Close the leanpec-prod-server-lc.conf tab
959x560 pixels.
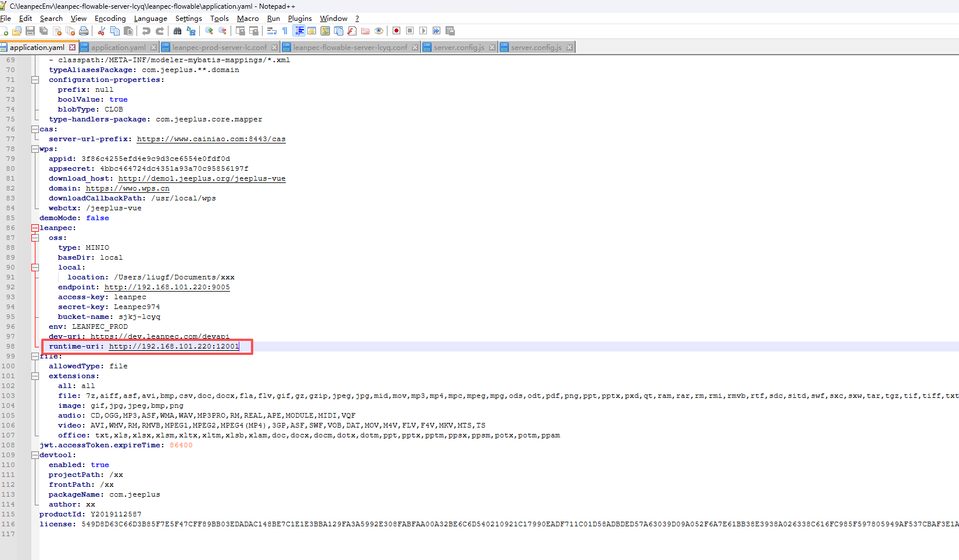pyautogui.click(x=275, y=48)
